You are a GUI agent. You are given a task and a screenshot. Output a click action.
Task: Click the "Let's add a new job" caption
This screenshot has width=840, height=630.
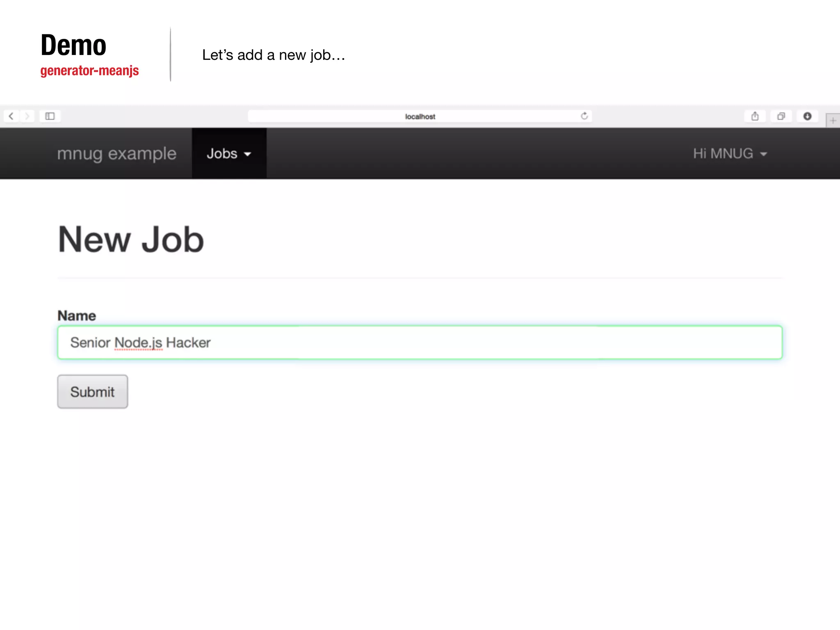pos(274,55)
